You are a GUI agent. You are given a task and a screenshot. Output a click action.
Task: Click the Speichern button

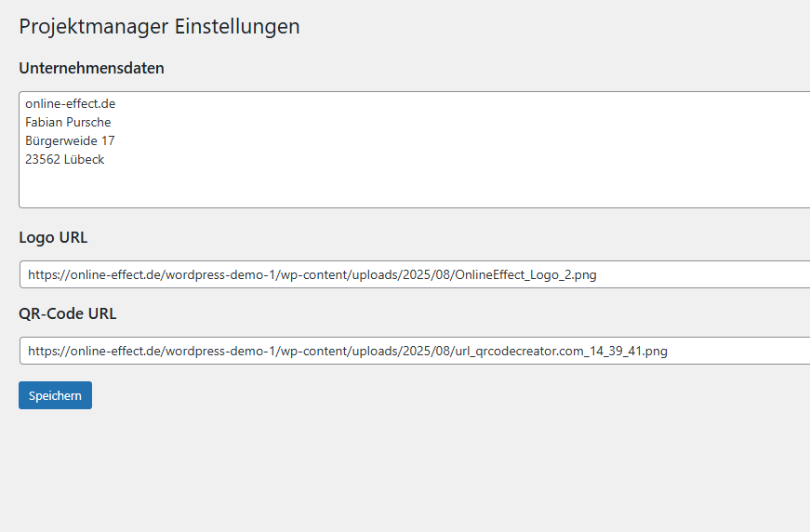click(55, 395)
